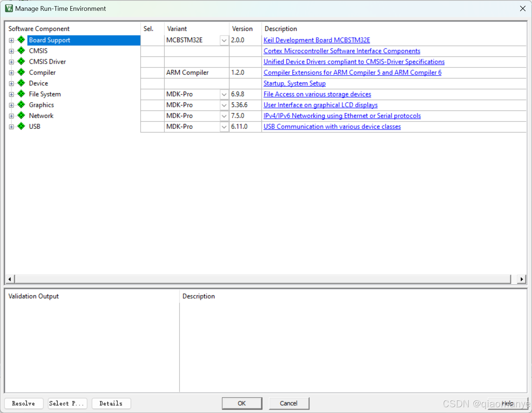This screenshot has height=413, width=532.
Task: Click the Resolve button
Action: click(24, 403)
